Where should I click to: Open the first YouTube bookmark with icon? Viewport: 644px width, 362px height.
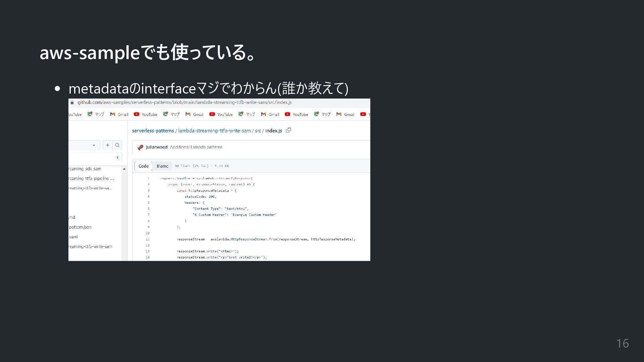pyautogui.click(x=145, y=114)
